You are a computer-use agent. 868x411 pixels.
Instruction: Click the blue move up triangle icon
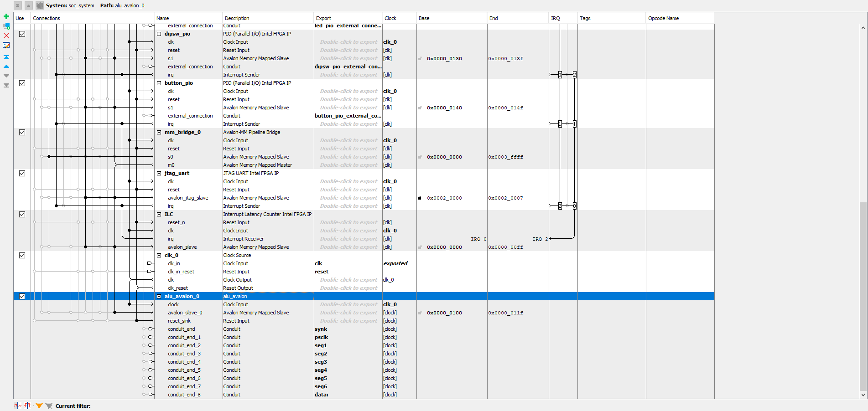tap(6, 67)
